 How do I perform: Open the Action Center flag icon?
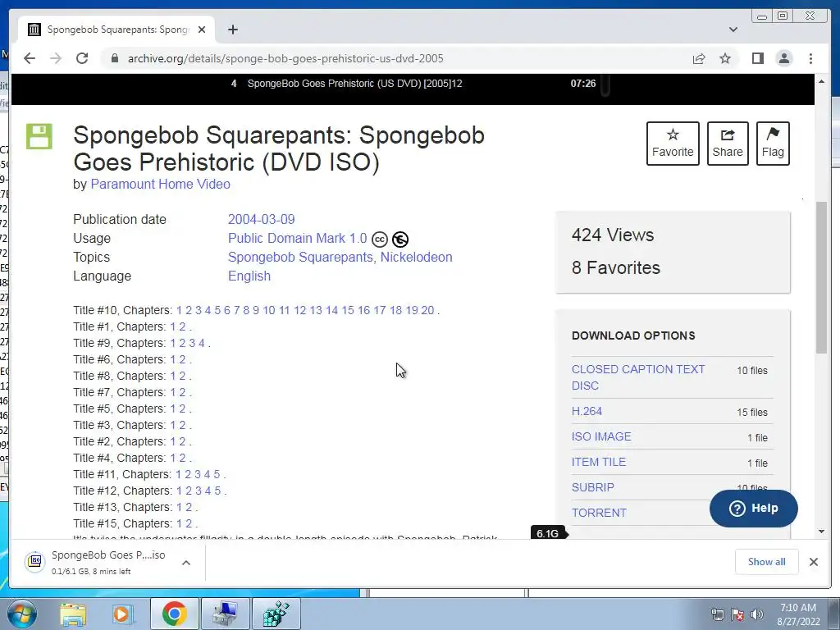[737, 614]
